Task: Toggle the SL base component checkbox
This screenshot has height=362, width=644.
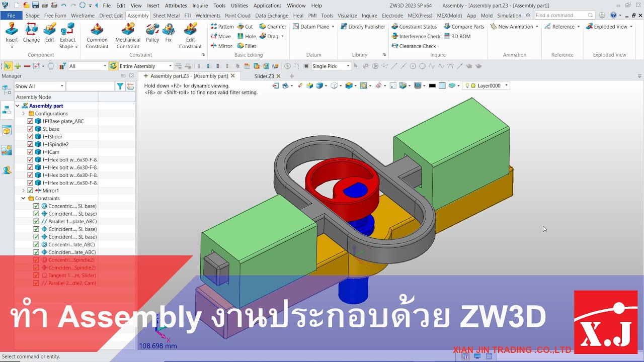Action: (x=30, y=129)
